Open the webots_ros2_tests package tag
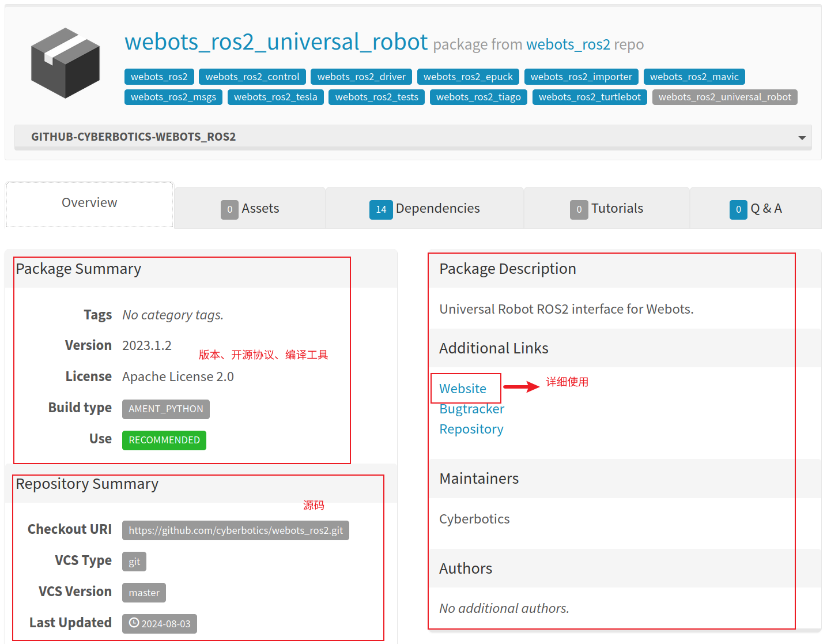Viewport: 827px width, 644px height. pos(377,97)
